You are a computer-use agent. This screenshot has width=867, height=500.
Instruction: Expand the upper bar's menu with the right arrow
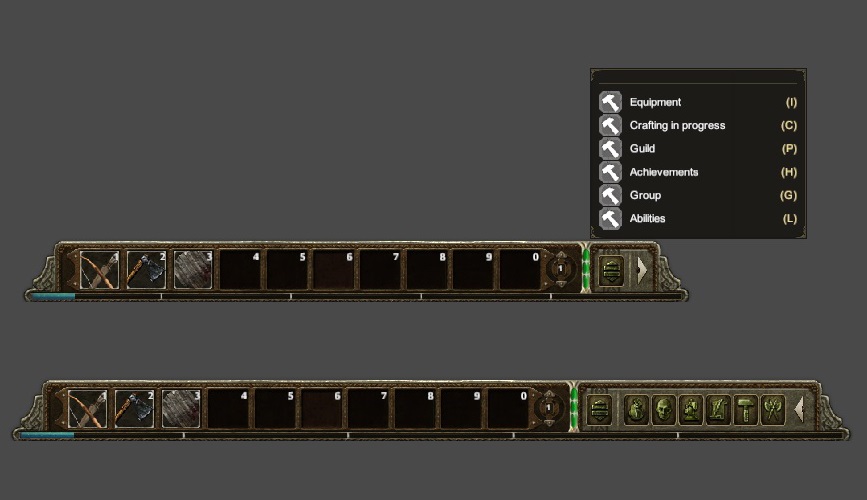(641, 270)
